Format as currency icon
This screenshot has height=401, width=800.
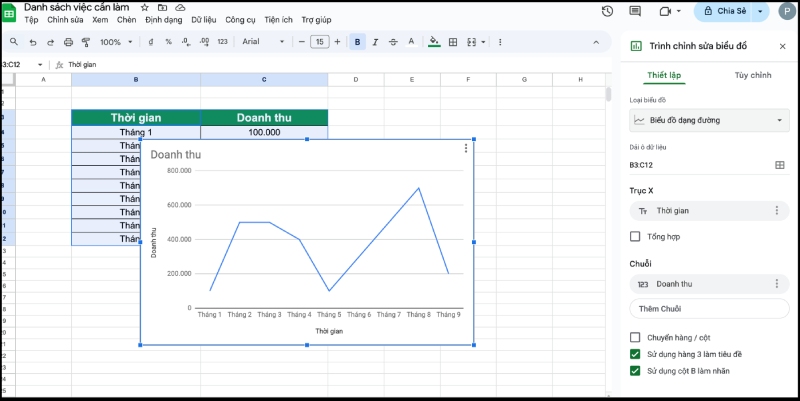[151, 42]
